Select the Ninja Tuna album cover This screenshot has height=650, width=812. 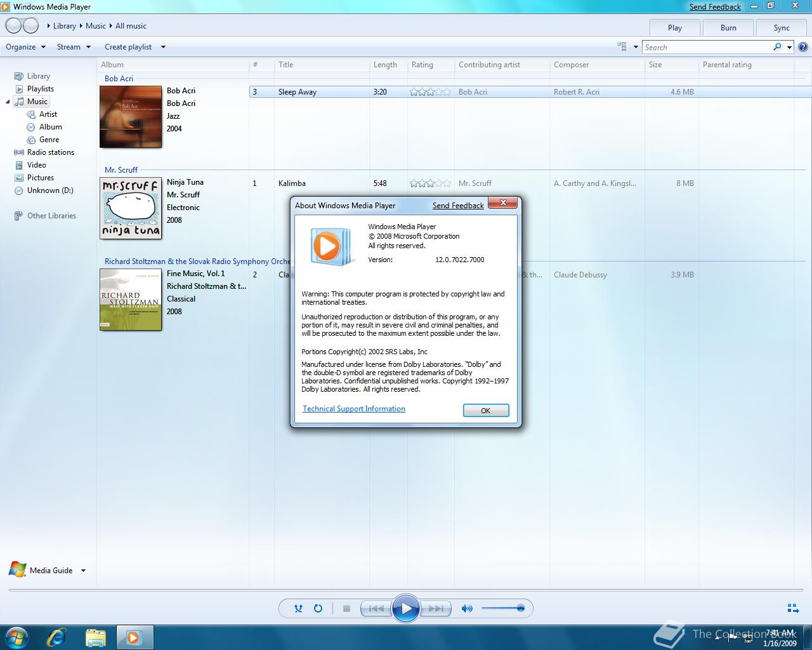[x=131, y=208]
